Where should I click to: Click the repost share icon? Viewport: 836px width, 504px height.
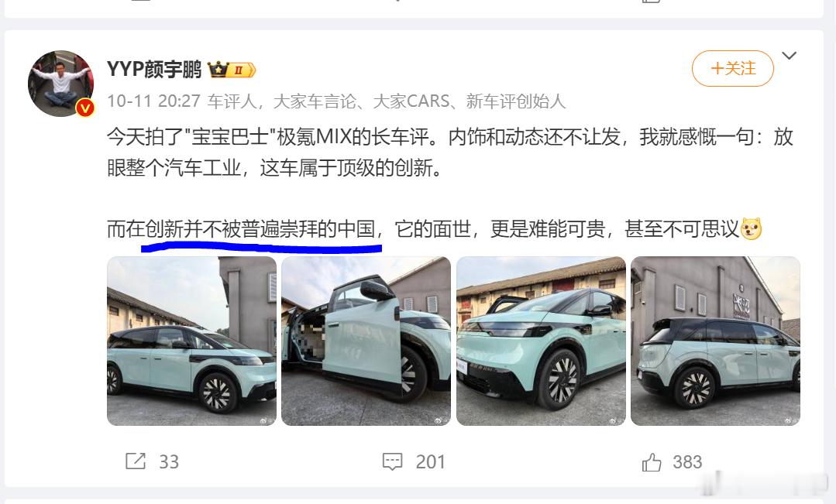tap(136, 461)
